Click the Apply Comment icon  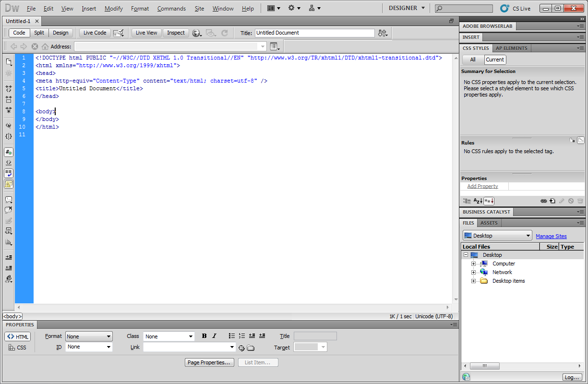pyautogui.click(x=9, y=200)
